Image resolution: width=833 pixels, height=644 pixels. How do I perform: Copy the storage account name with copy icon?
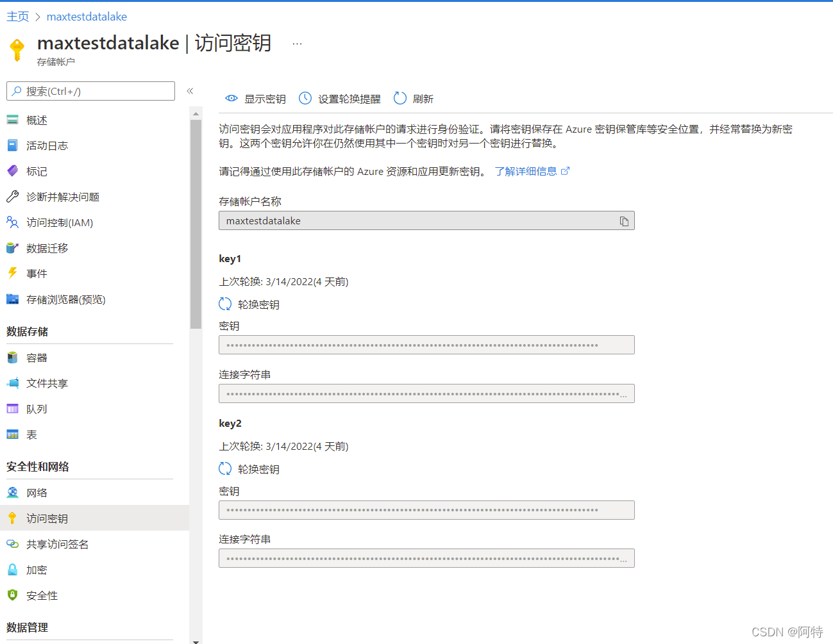(624, 221)
